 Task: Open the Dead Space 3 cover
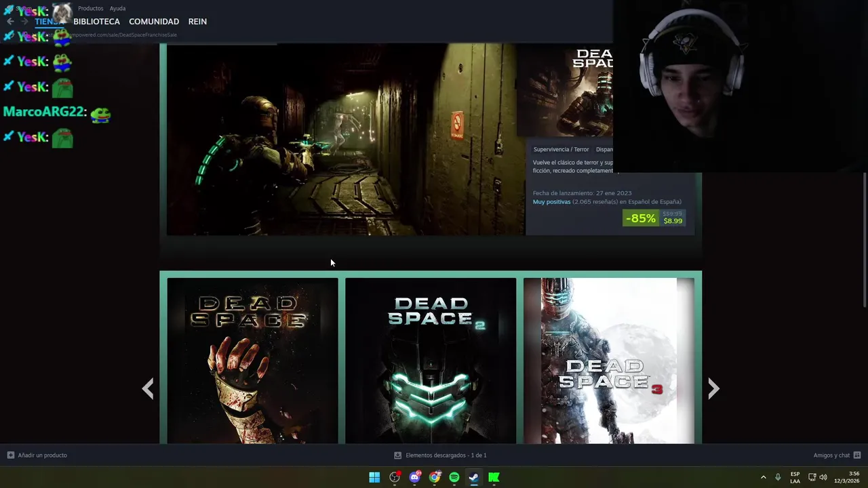point(609,361)
